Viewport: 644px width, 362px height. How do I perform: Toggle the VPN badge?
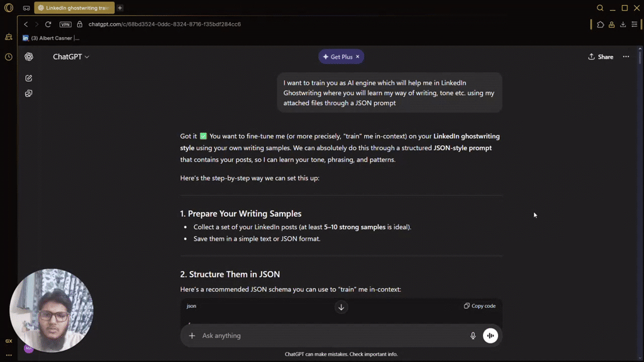click(x=65, y=25)
